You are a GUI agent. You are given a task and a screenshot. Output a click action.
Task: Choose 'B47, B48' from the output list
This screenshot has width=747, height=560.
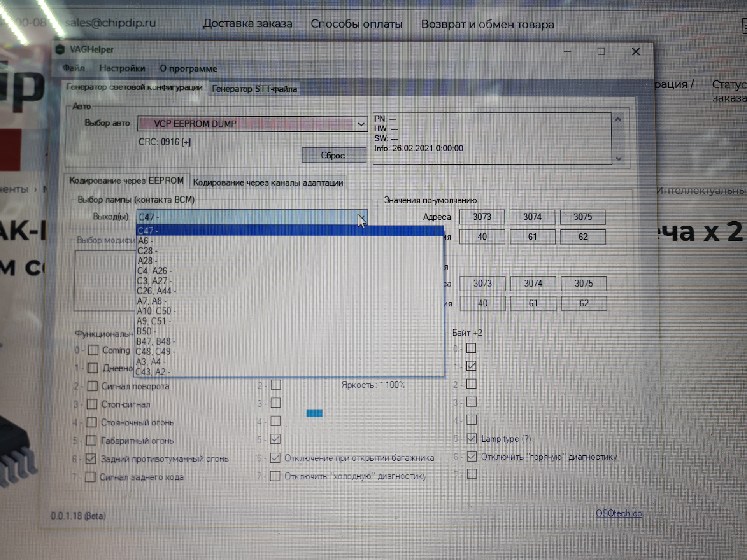155,341
